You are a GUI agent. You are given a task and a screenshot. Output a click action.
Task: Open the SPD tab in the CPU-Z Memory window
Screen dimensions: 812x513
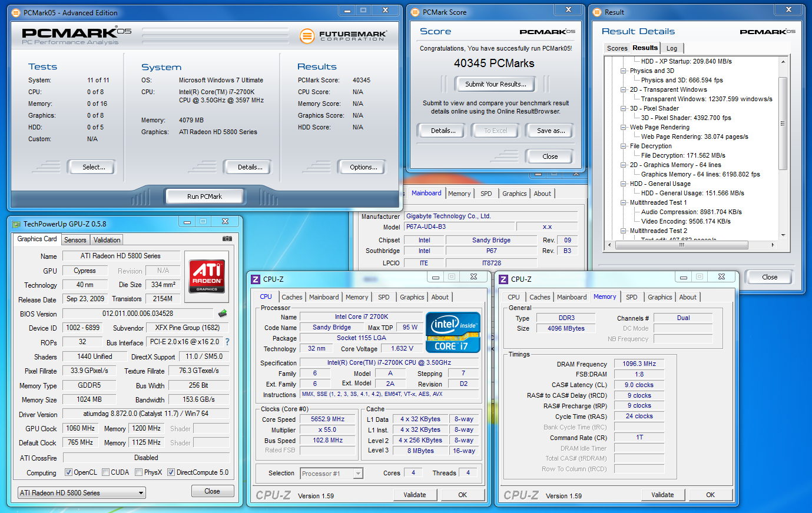pos(632,297)
